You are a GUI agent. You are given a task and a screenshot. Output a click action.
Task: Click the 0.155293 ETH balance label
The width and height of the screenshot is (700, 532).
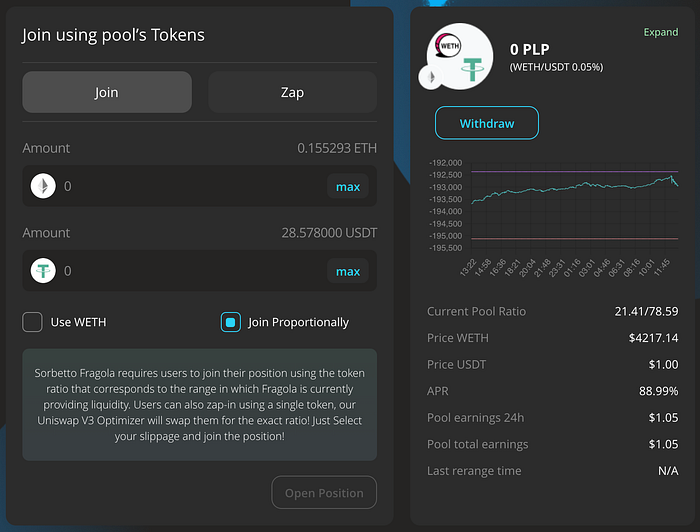click(x=337, y=148)
